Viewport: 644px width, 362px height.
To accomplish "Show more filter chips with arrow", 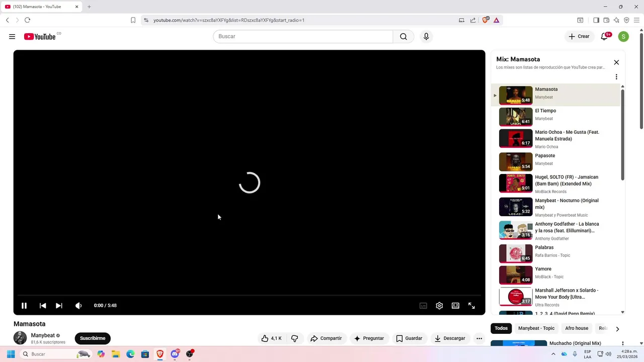I will point(617,329).
